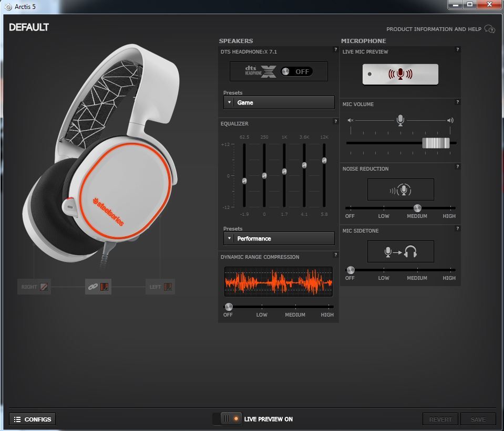Click the mic sidetone slider knob at OFF

pyautogui.click(x=351, y=270)
